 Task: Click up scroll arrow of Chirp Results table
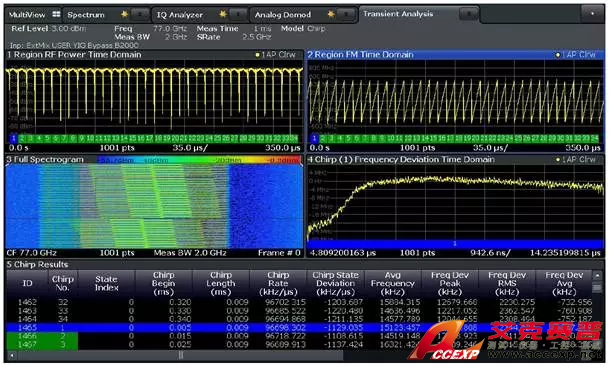pos(597,275)
